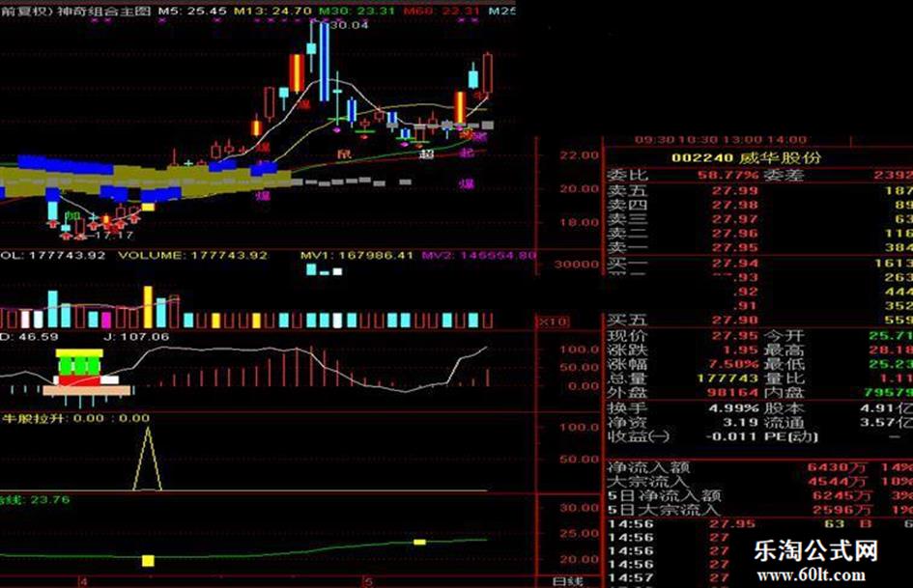Click the VOLUME: 177743.92 readout

point(192,255)
